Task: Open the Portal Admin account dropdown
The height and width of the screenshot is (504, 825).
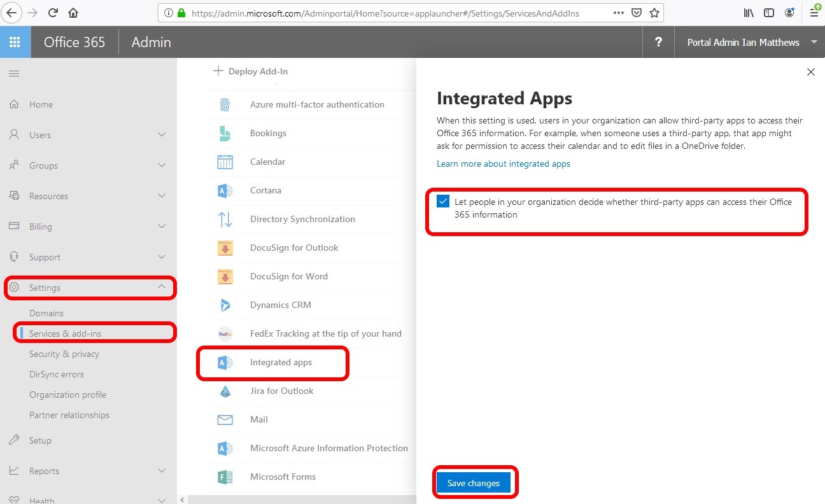Action: click(814, 42)
